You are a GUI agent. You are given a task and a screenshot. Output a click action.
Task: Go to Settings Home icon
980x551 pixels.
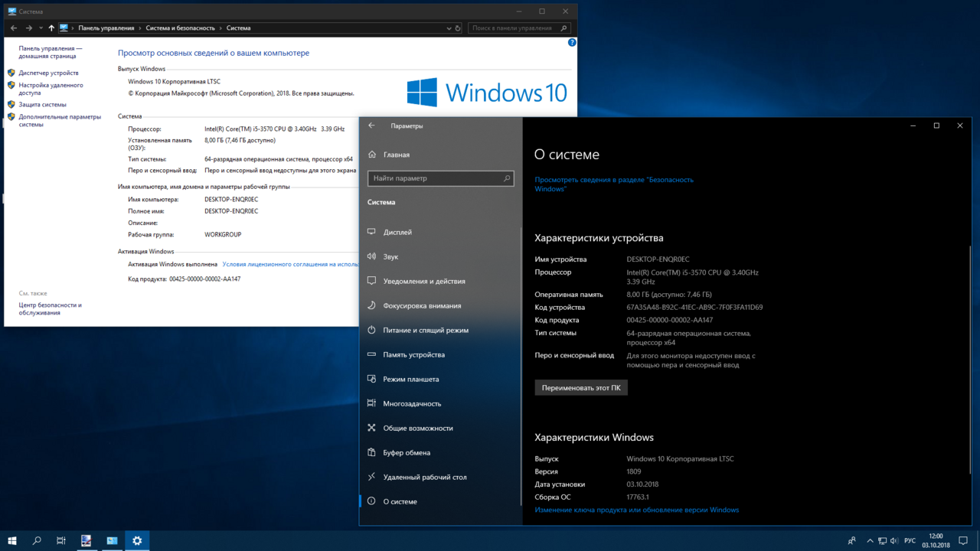(x=372, y=154)
